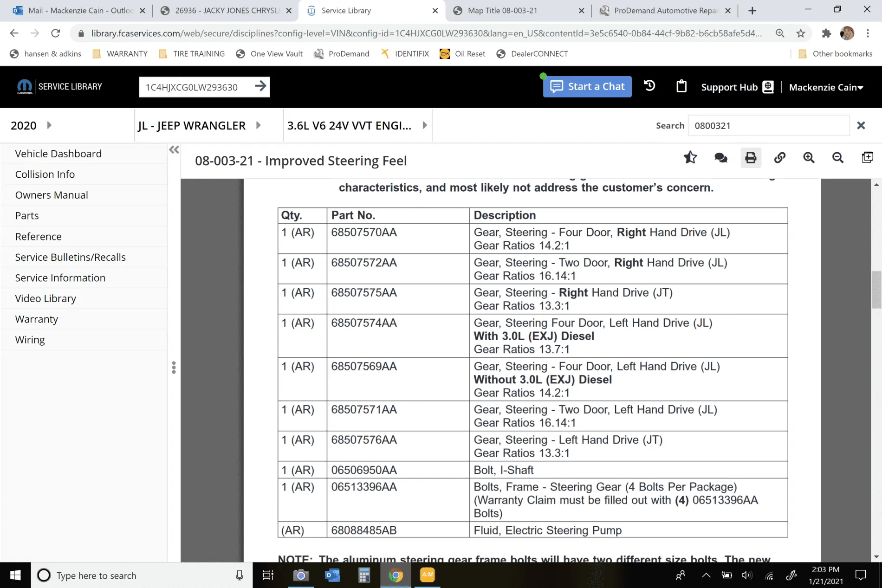Copy link to this bulletin
This screenshot has height=588, width=882.
point(780,158)
